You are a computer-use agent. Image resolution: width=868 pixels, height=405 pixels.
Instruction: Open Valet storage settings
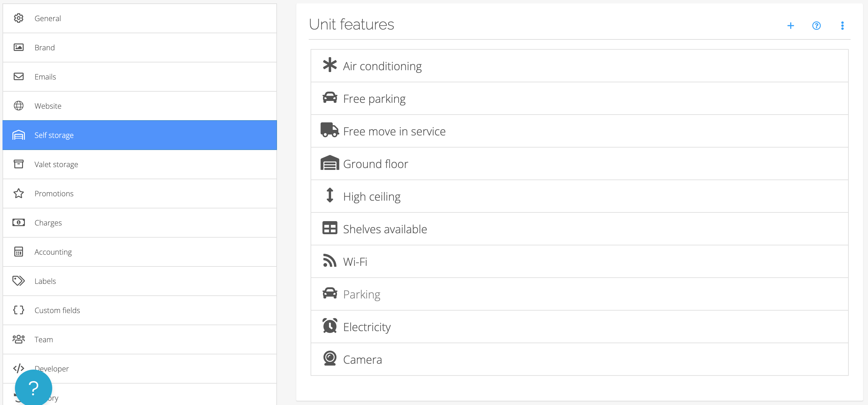tap(56, 164)
